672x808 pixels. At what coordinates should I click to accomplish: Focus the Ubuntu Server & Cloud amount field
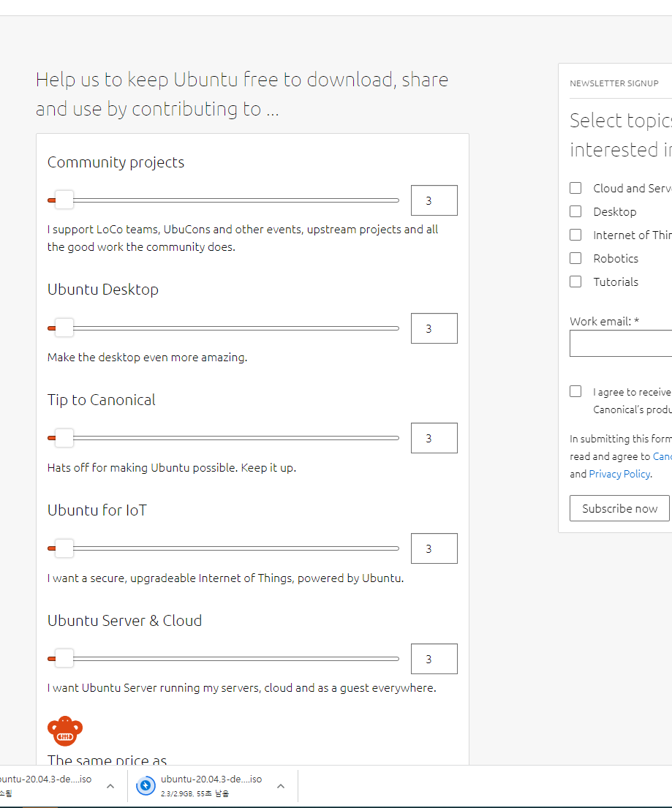click(x=434, y=659)
